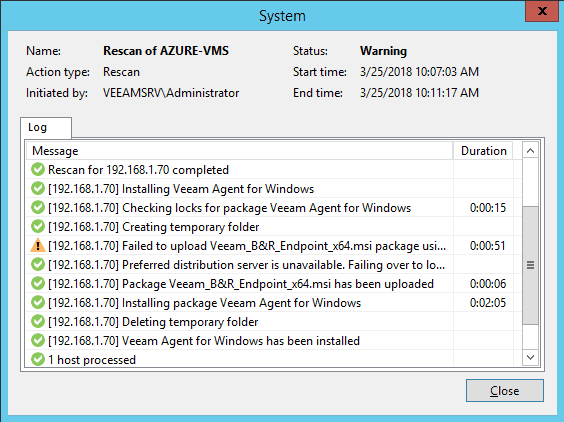The image size is (564, 422).
Task: Select 'Veeam Agent for Windows has been installed' message
Action: (x=204, y=341)
